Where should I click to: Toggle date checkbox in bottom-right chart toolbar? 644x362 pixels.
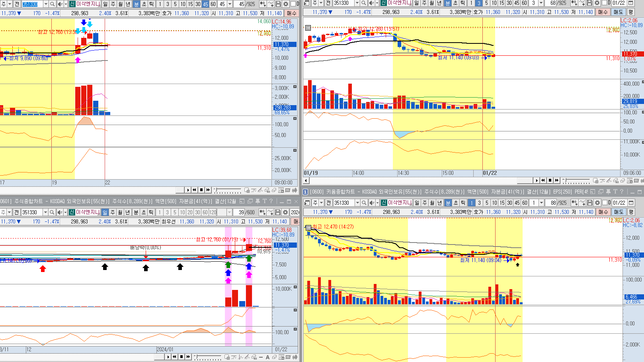tap(605, 203)
